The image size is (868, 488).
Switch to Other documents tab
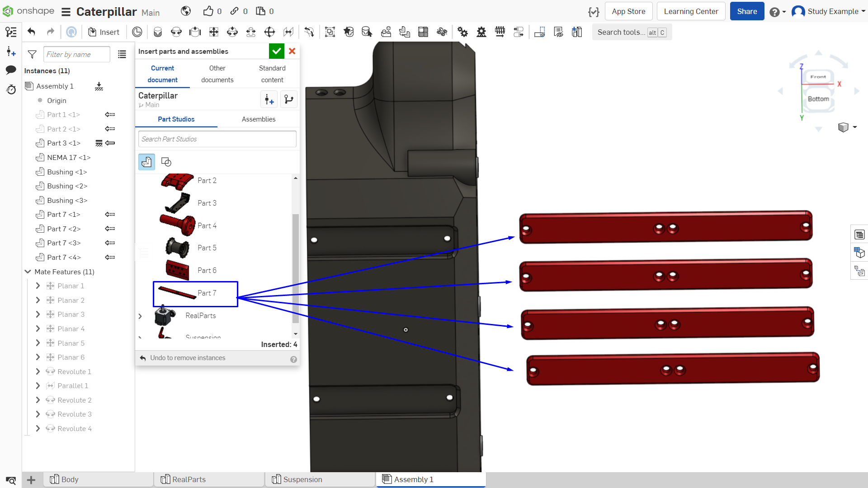point(217,74)
